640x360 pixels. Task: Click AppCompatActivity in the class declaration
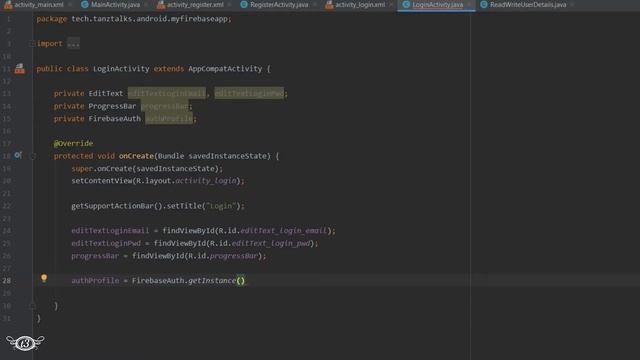coord(225,69)
